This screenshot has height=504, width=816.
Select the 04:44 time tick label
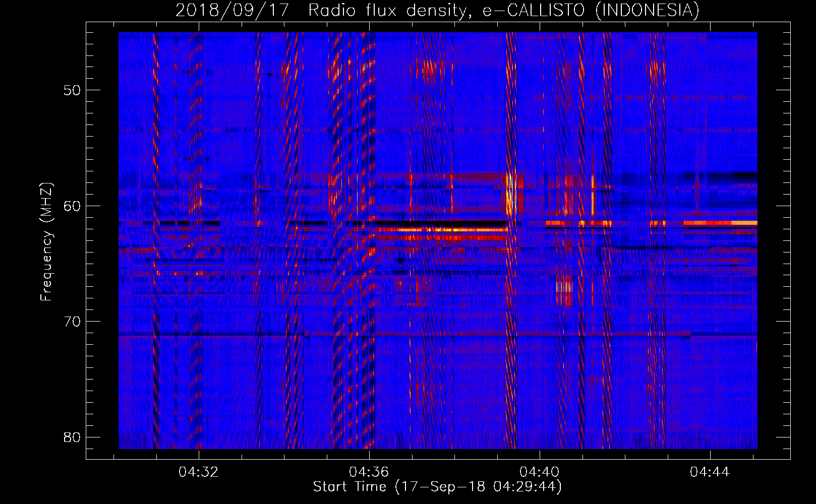[710, 472]
